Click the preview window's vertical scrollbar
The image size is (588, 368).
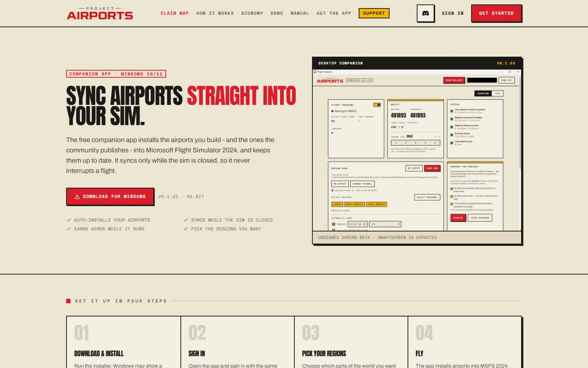pos(520,123)
